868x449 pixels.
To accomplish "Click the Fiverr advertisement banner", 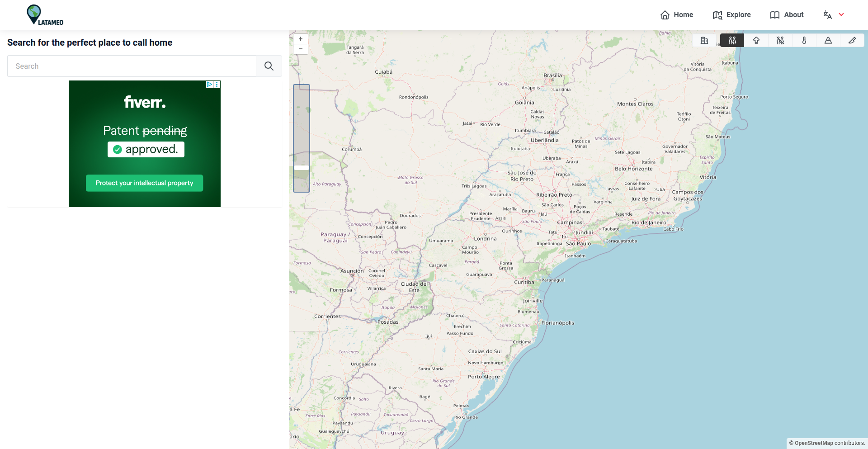I will [145, 144].
